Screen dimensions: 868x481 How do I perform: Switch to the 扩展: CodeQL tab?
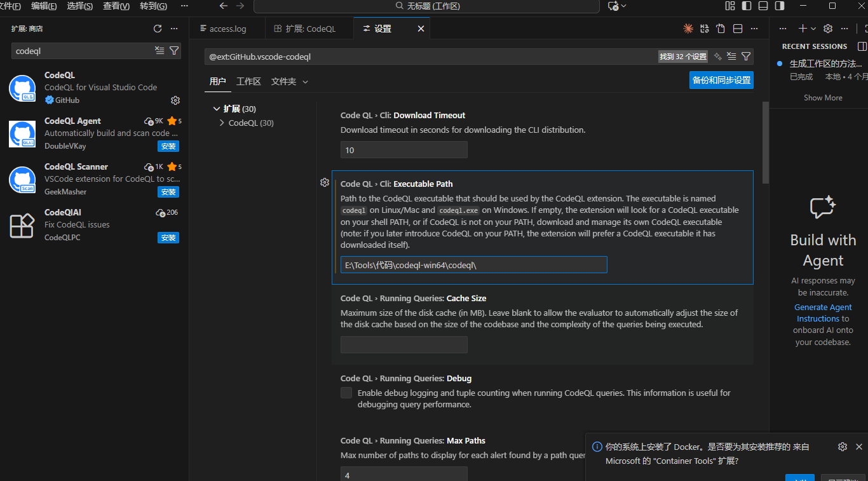tap(309, 29)
